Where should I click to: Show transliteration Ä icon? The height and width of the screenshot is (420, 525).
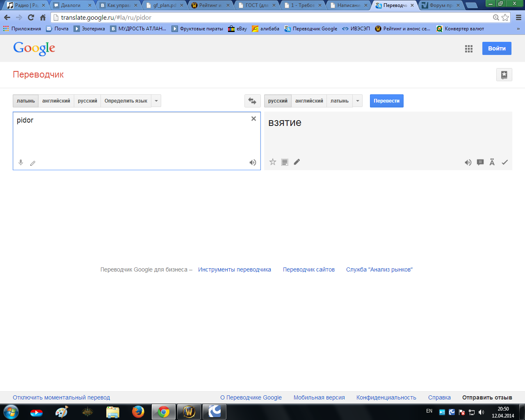[492, 162]
